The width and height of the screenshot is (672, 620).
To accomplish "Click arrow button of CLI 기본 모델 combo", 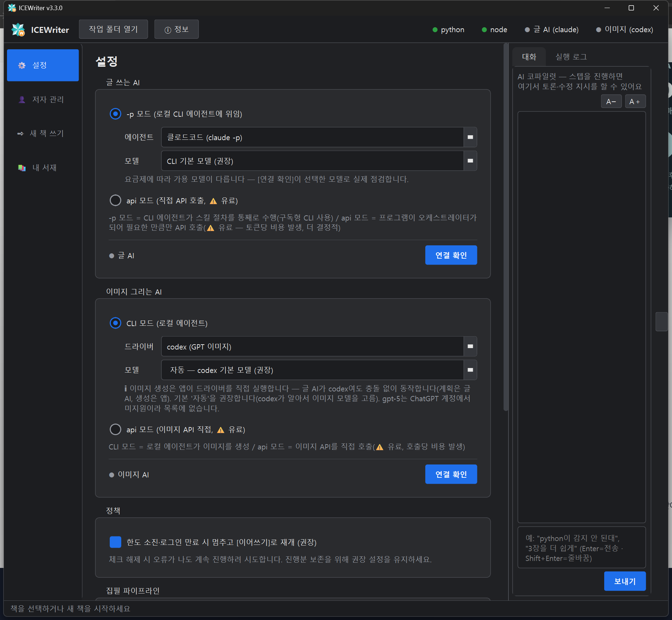I will 470,161.
